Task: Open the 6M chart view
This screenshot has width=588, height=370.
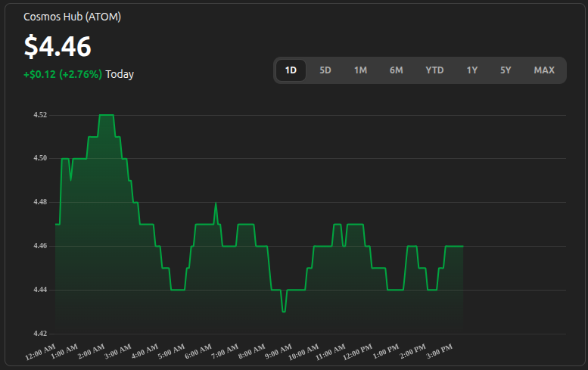Action: tap(396, 70)
